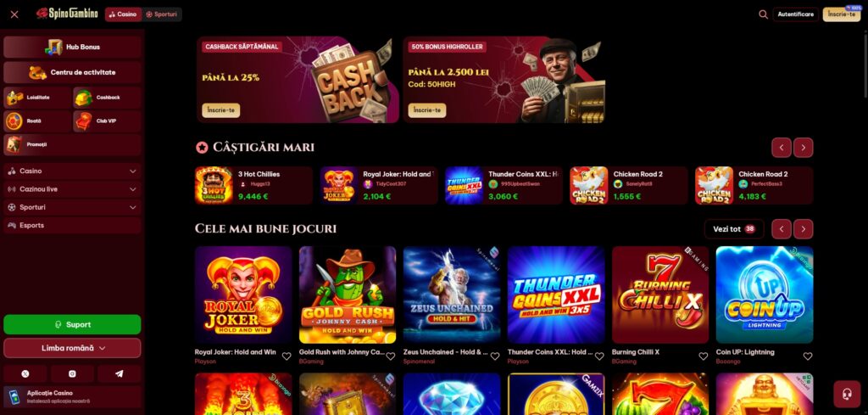
Task: Show next Câștigări mari carousel arrow
Action: click(804, 148)
